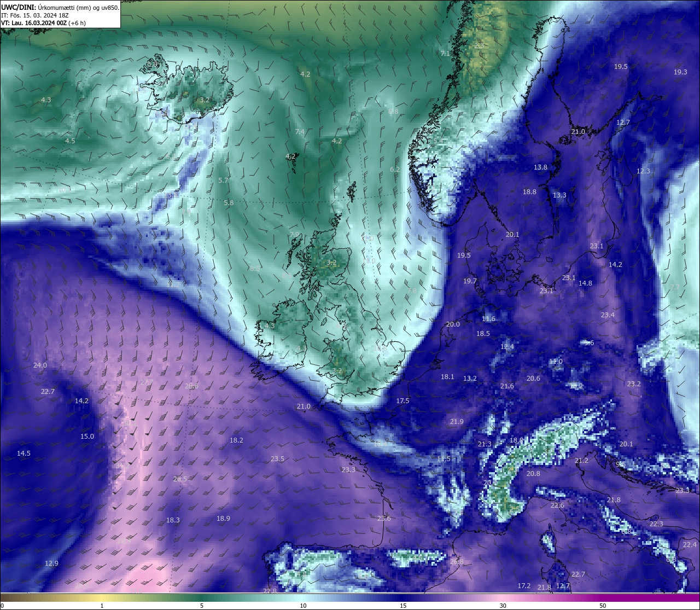Click the UWC/DINI Úrkomumætti title line

point(60,8)
